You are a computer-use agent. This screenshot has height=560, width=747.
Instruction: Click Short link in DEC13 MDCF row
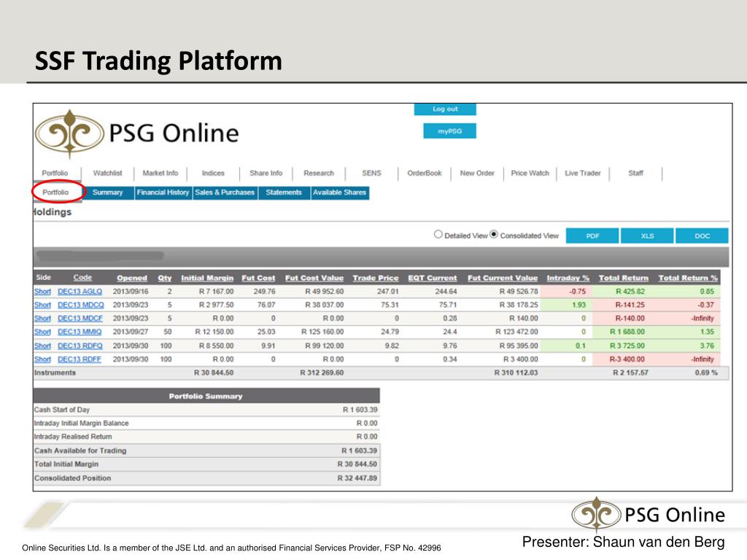42,318
